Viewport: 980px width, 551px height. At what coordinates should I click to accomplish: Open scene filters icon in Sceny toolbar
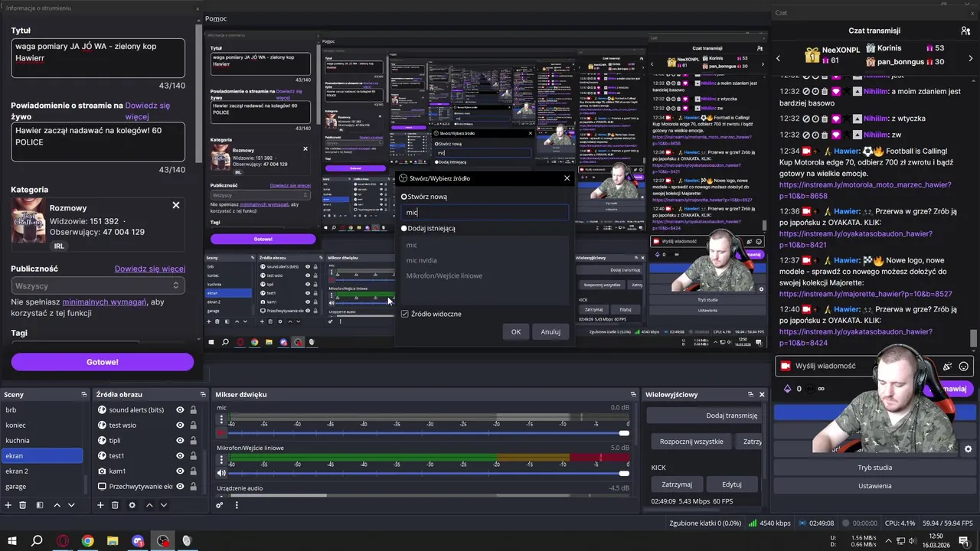coord(39,505)
